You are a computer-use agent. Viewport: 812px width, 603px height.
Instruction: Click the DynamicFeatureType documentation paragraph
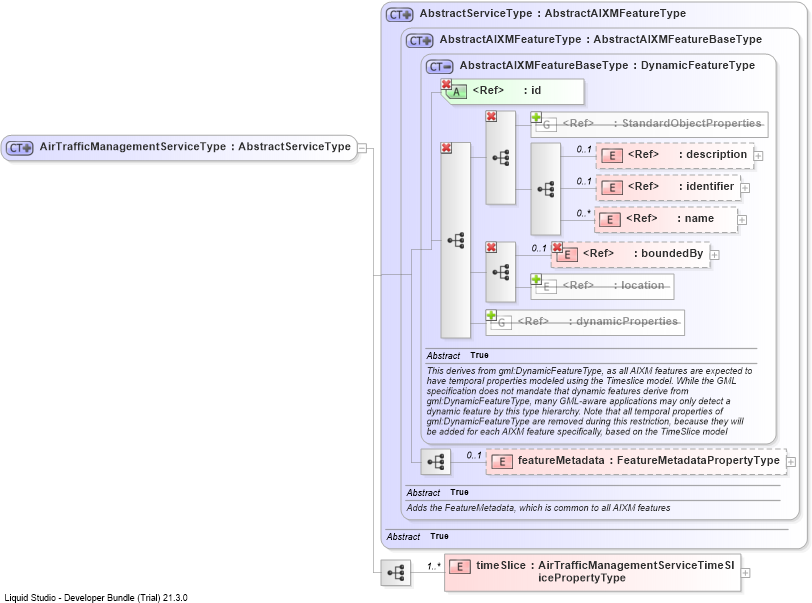click(x=589, y=401)
